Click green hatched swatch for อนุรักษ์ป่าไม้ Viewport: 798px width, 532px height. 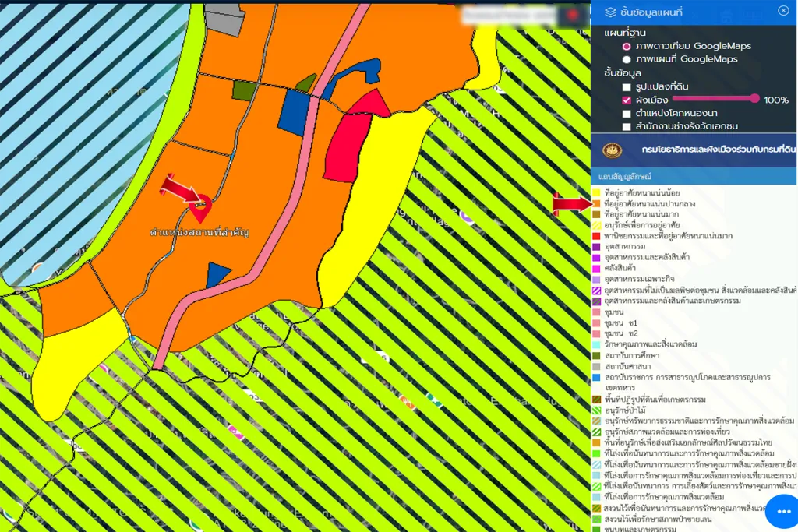[596, 410]
